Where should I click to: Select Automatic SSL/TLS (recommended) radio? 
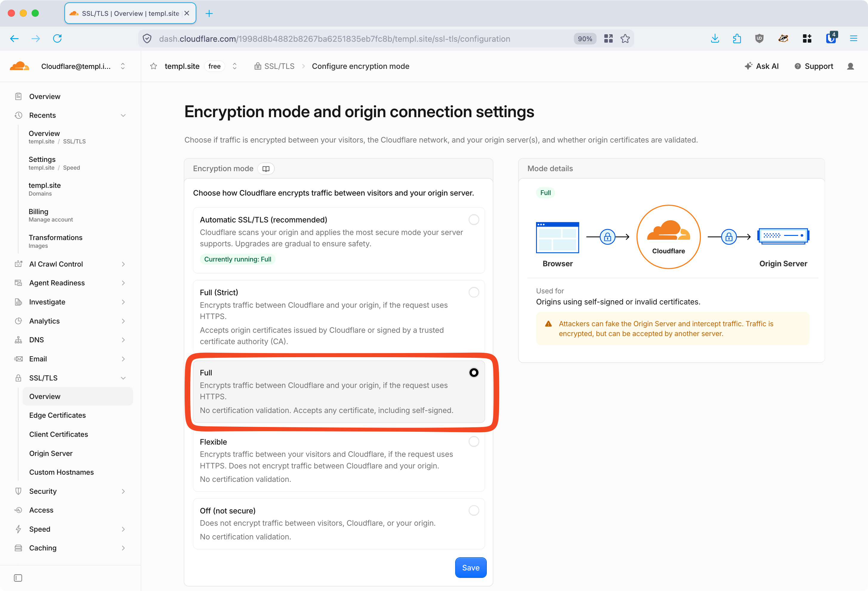(474, 219)
